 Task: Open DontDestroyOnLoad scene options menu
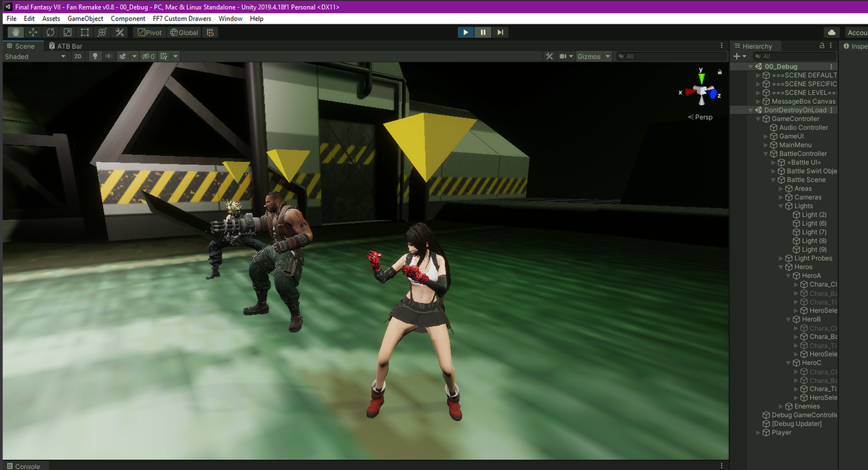point(831,110)
